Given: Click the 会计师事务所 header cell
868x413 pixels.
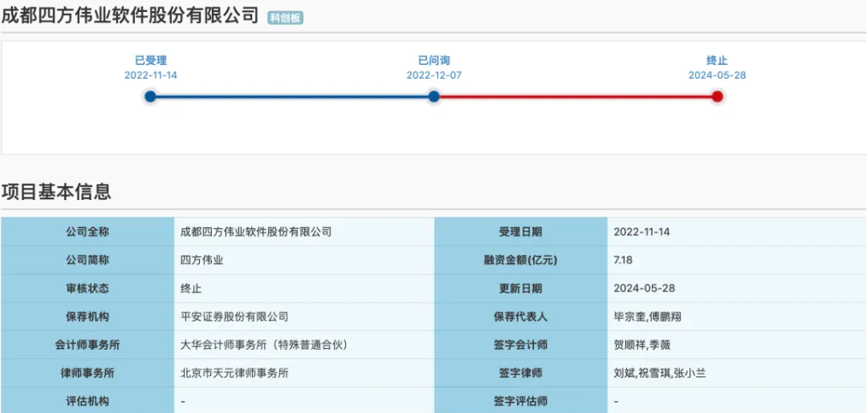Looking at the screenshot, I should pos(87,345).
